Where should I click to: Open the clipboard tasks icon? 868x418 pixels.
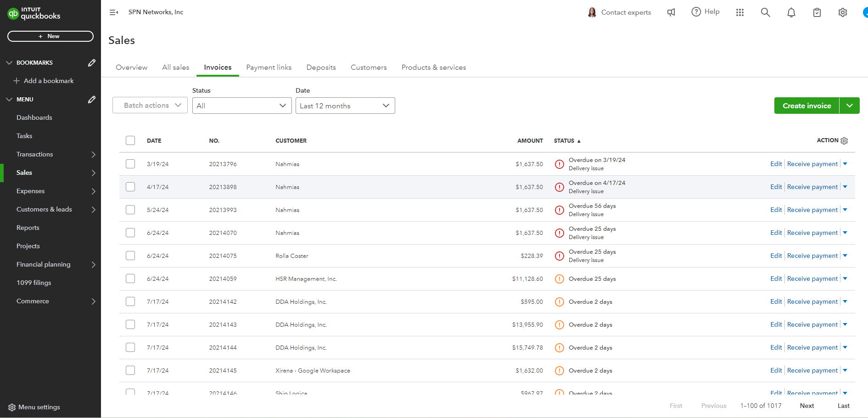click(x=817, y=12)
